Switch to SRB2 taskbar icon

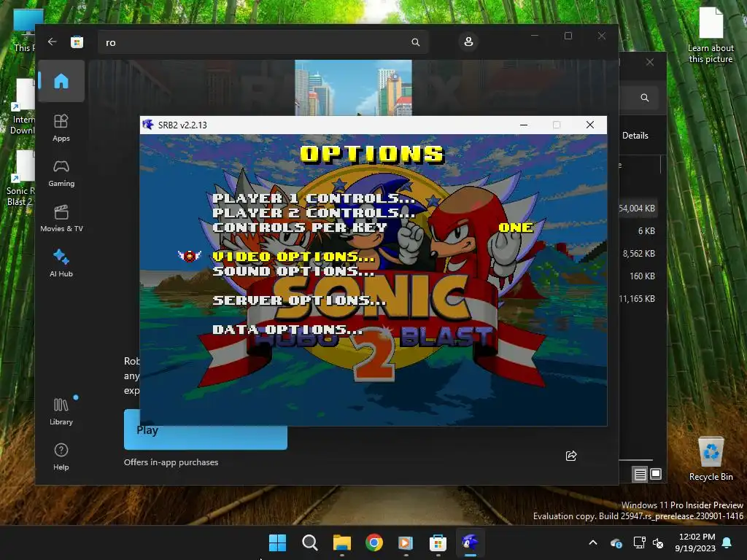point(471,542)
